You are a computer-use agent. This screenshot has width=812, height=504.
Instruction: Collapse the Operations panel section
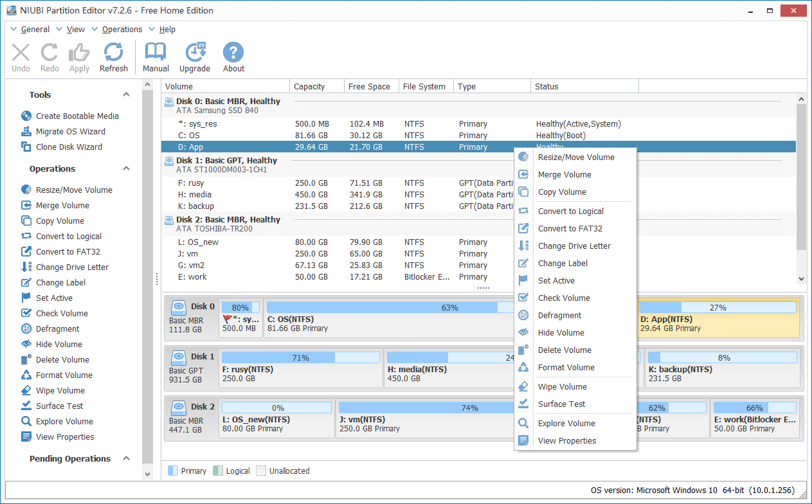126,169
